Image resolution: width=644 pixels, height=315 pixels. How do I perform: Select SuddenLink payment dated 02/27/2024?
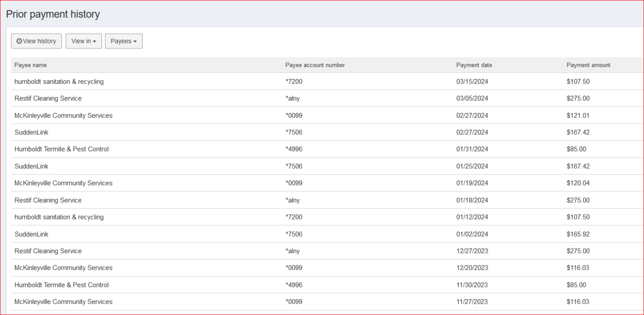tap(31, 132)
